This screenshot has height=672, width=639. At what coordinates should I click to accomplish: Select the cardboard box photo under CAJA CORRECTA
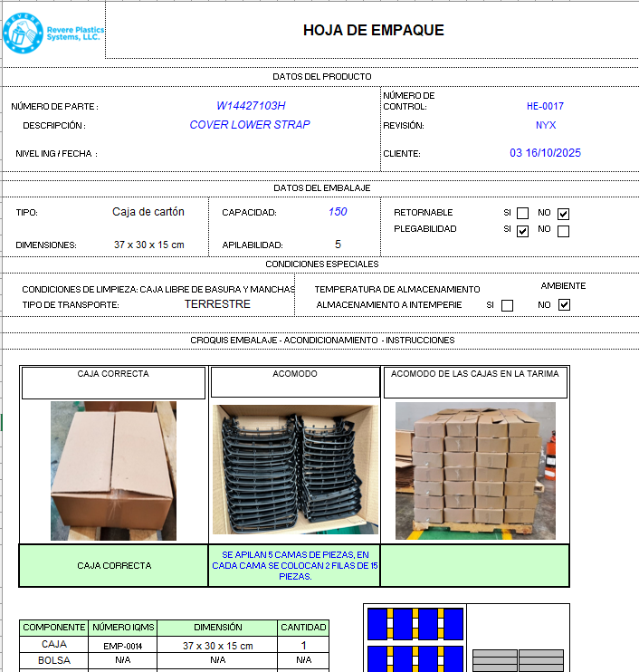113,471
